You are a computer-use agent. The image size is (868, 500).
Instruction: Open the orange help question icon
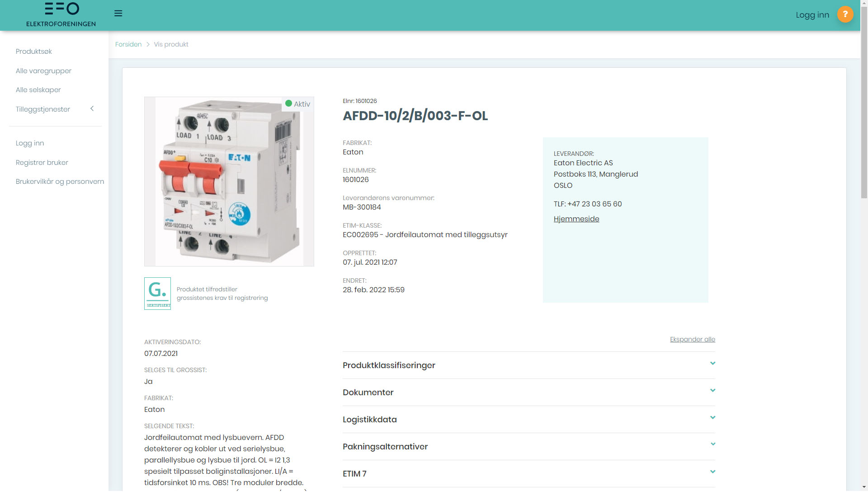coord(844,14)
